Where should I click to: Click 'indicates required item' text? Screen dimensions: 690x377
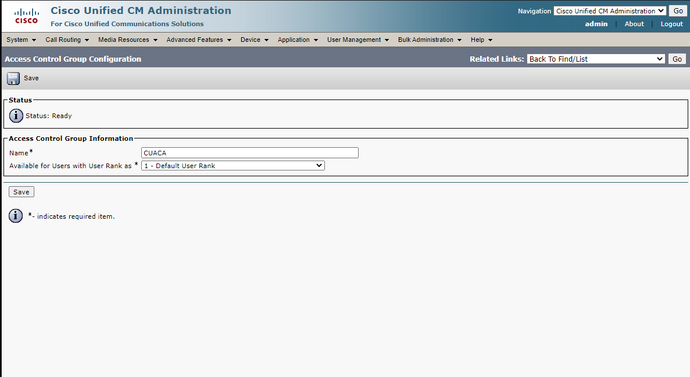point(76,216)
